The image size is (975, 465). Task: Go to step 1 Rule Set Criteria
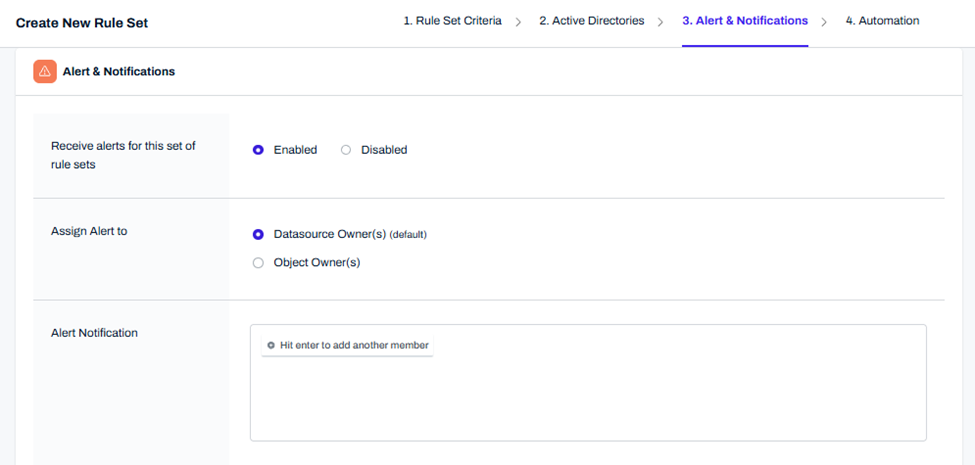point(452,21)
